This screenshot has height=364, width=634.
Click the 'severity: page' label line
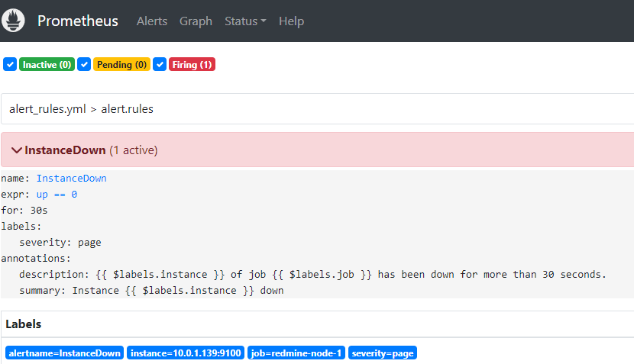(x=60, y=243)
